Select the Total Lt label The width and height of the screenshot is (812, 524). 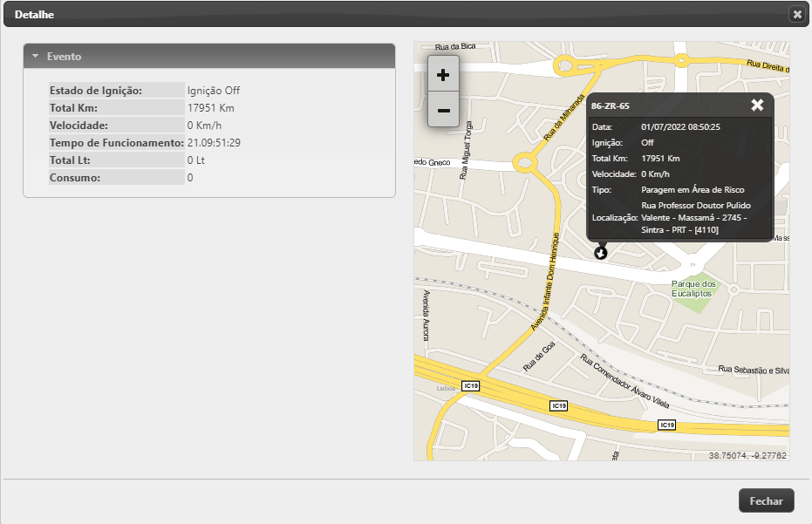point(70,160)
